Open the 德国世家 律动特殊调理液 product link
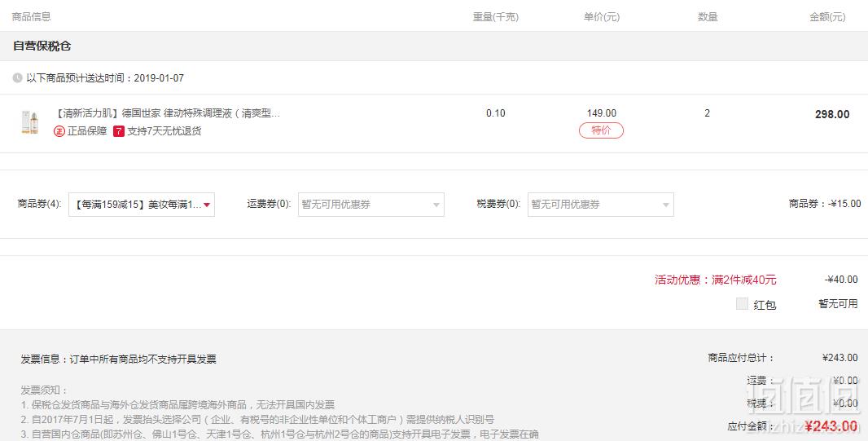The height and width of the screenshot is (441, 868). pos(167,113)
